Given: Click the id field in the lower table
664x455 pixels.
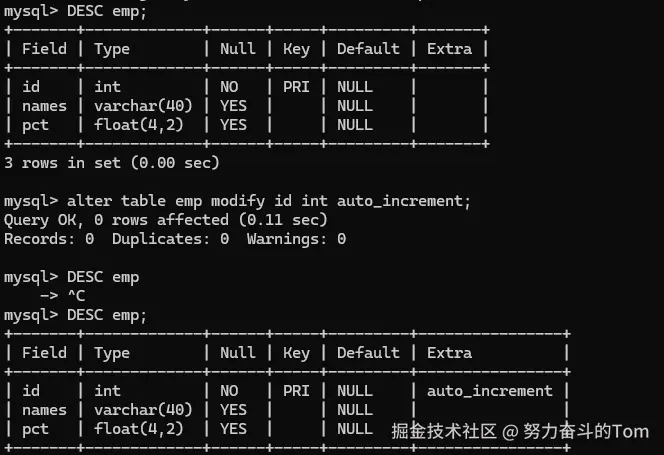Looking at the screenshot, I should tap(30, 390).
